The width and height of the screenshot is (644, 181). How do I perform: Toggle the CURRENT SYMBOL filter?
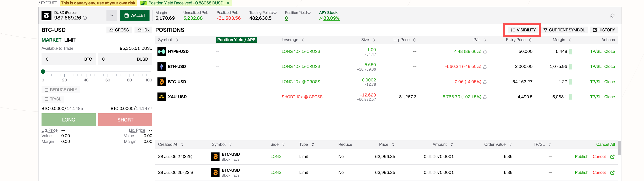(x=564, y=30)
